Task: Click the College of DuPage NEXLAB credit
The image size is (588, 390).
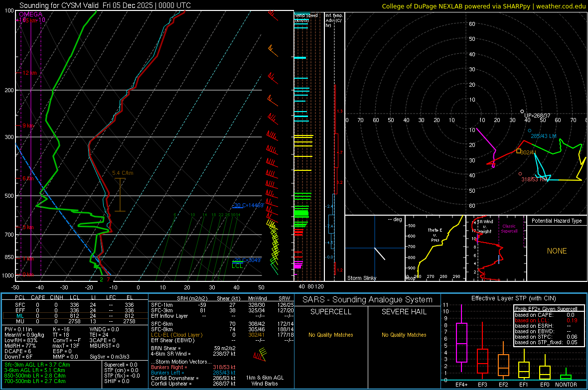Action: click(483, 6)
